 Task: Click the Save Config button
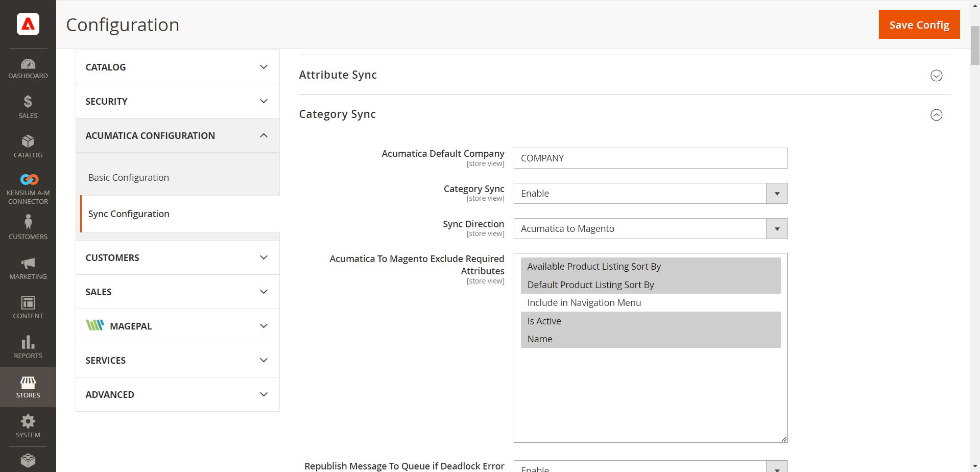tap(918, 24)
